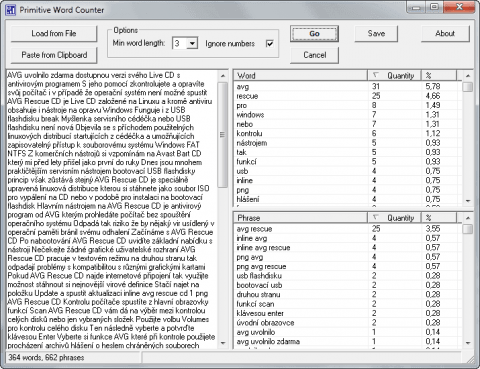The height and width of the screenshot is (369, 480).
Task: Click up arrow of word list scrollbar
Action: click(x=468, y=76)
